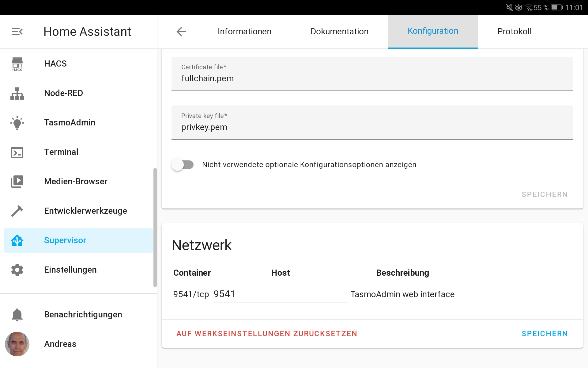This screenshot has height=368, width=588.
Task: Collapse the sidebar with the menu icon
Action: pos(17,31)
